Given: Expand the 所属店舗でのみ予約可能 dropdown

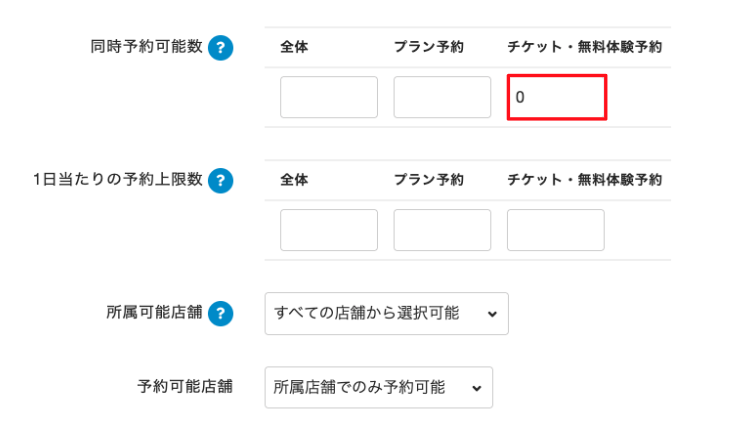Looking at the screenshot, I should click(x=378, y=387).
